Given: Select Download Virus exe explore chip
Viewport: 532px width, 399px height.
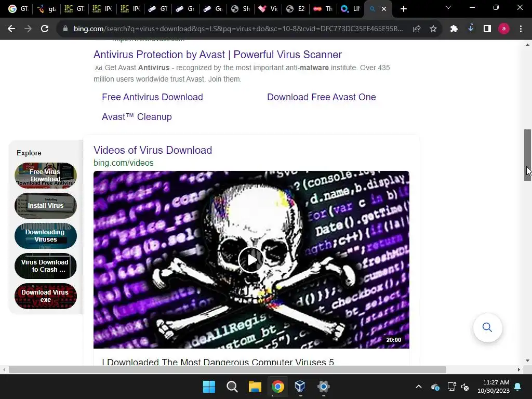Looking at the screenshot, I should 46,296.
